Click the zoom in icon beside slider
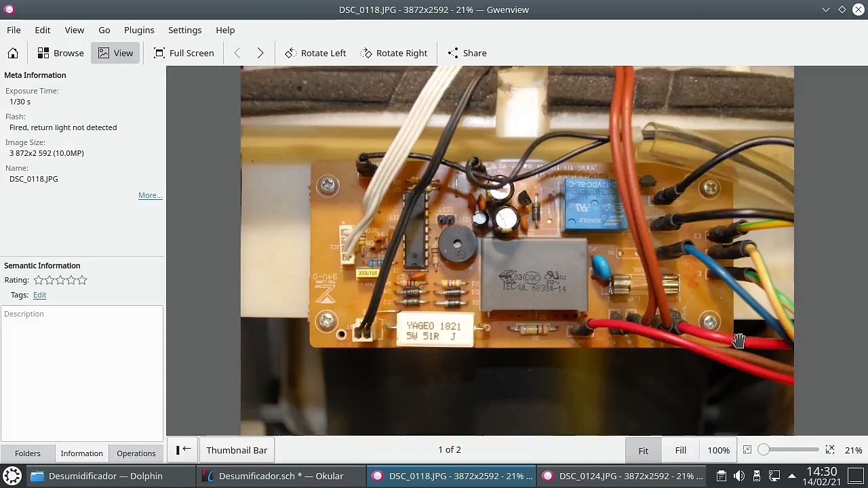Image resolution: width=868 pixels, height=488 pixels. [x=830, y=450]
